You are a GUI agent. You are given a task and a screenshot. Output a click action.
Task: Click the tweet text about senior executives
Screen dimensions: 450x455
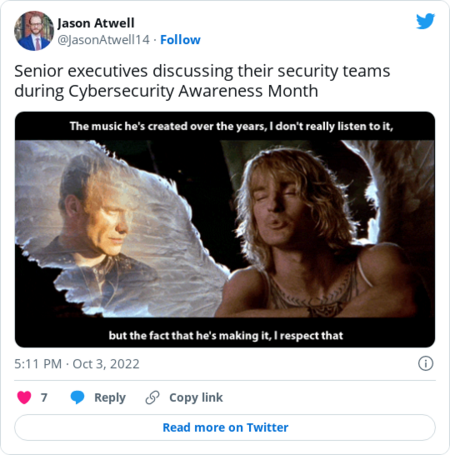click(202, 81)
